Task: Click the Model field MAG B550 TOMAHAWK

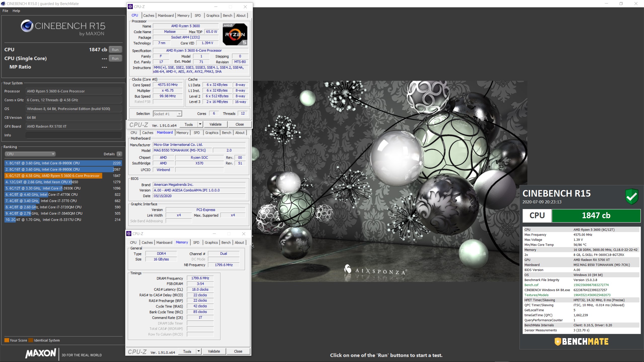Action: (182, 150)
